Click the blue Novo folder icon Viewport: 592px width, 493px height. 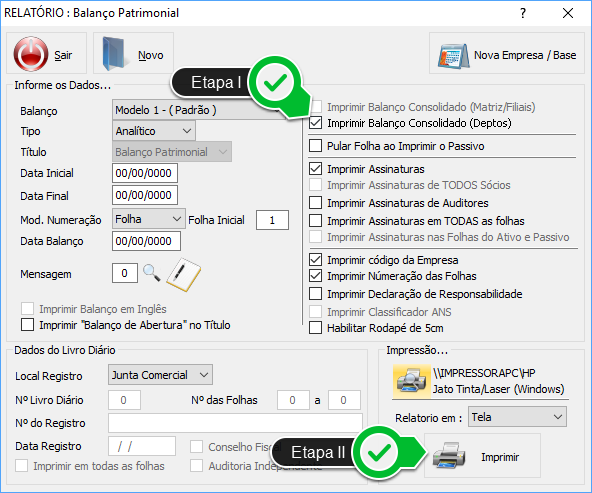pos(114,54)
